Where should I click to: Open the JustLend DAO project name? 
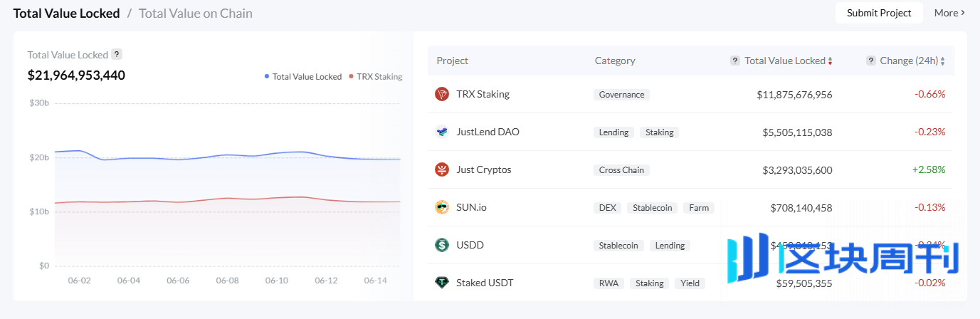[x=488, y=132]
